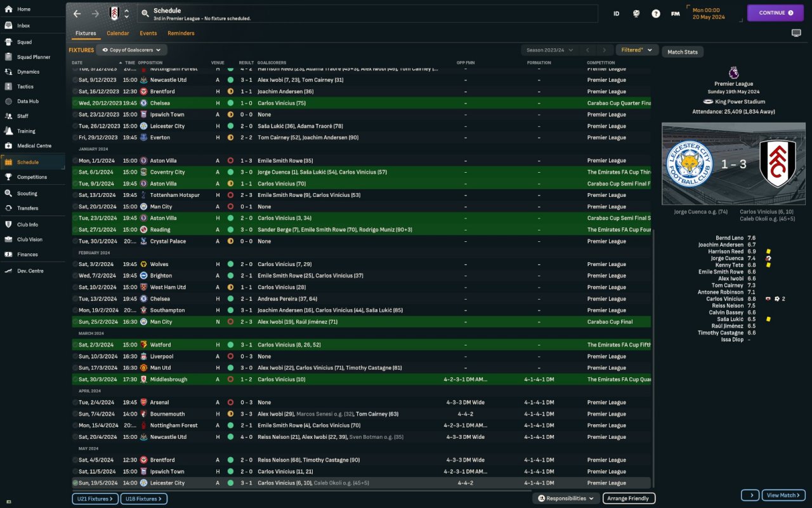
Task: Click the club switcher up/down arrows
Action: (126, 13)
